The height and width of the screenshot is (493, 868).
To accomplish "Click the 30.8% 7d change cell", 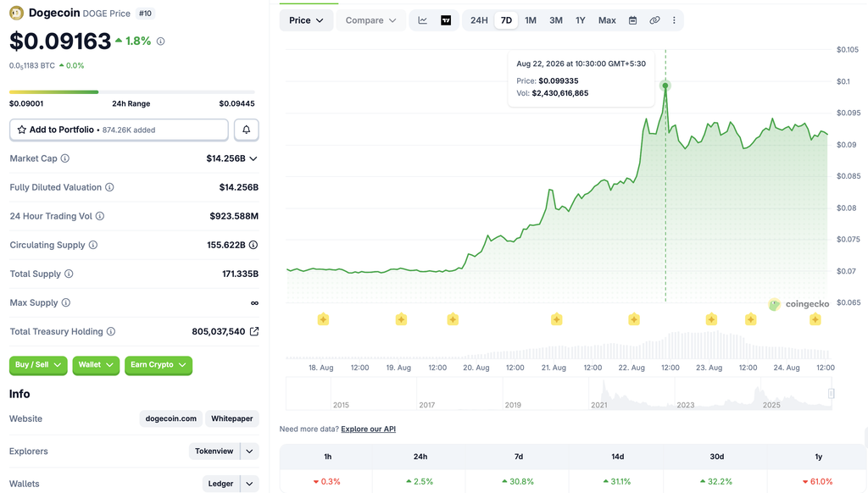I will pos(518,481).
